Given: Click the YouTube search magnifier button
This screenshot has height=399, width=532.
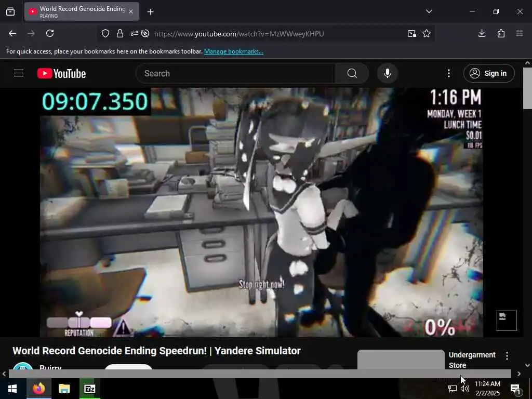Looking at the screenshot, I should click(x=352, y=73).
